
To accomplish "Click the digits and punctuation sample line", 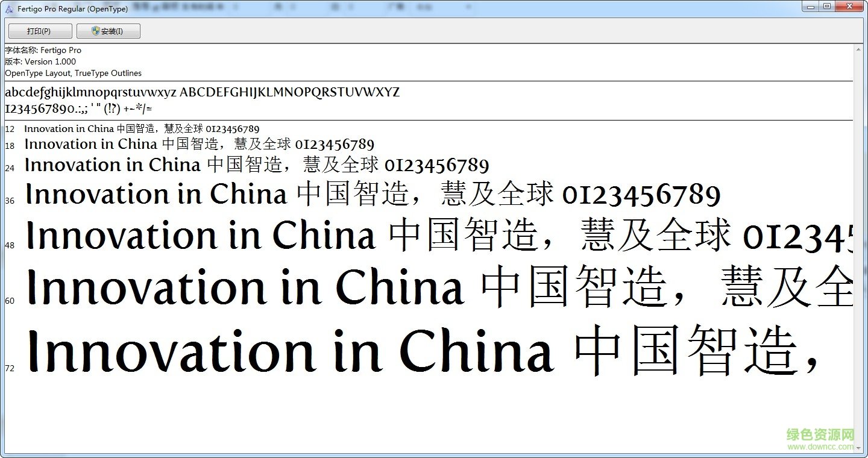I will click(78, 109).
